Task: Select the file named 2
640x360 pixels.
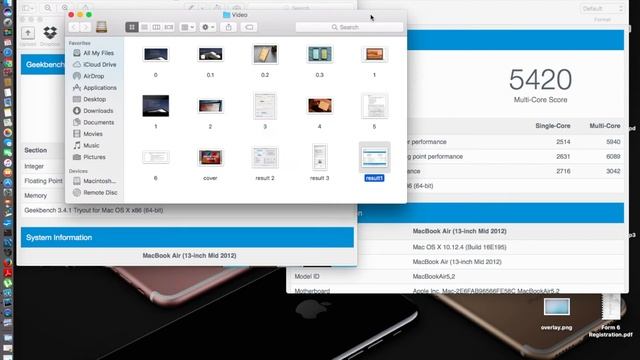Action: [x=210, y=106]
